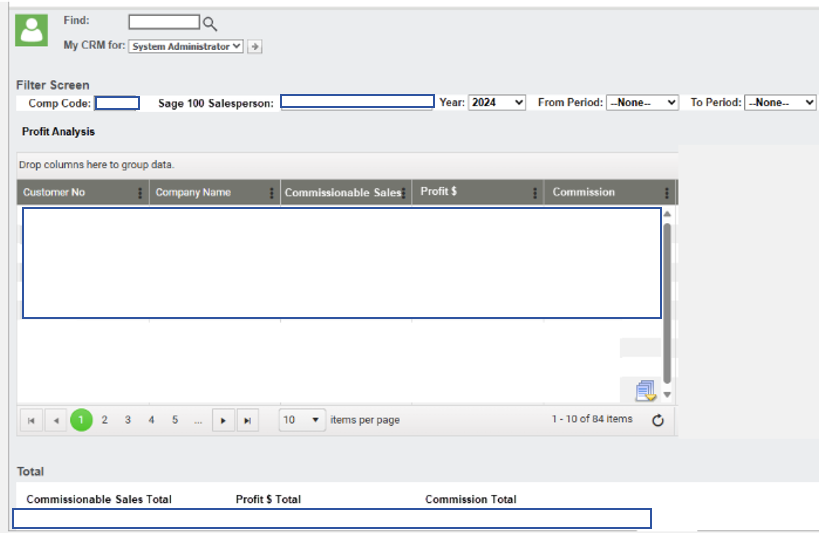Click into the Comp Code field
This screenshot has width=819, height=533.
117,102
